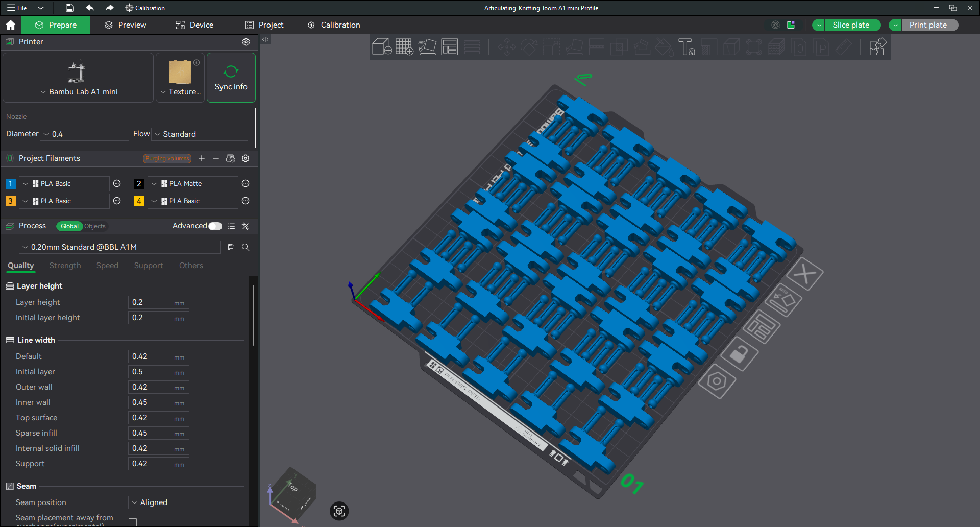Screen dimensions: 980x527
Task: Click the AMS filament sync icon
Action: (x=231, y=158)
